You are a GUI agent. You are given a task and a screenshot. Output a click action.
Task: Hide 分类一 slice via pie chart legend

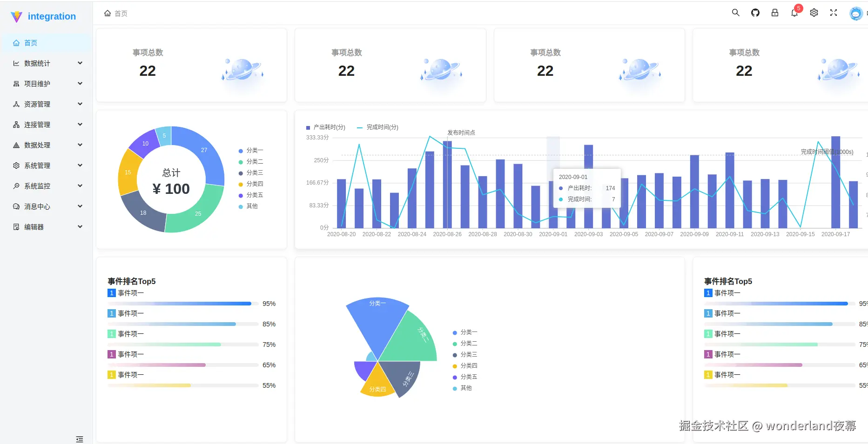[x=253, y=150]
